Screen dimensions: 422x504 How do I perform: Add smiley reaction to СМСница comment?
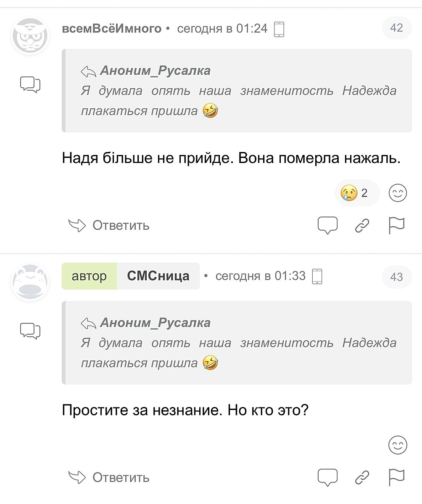click(397, 445)
